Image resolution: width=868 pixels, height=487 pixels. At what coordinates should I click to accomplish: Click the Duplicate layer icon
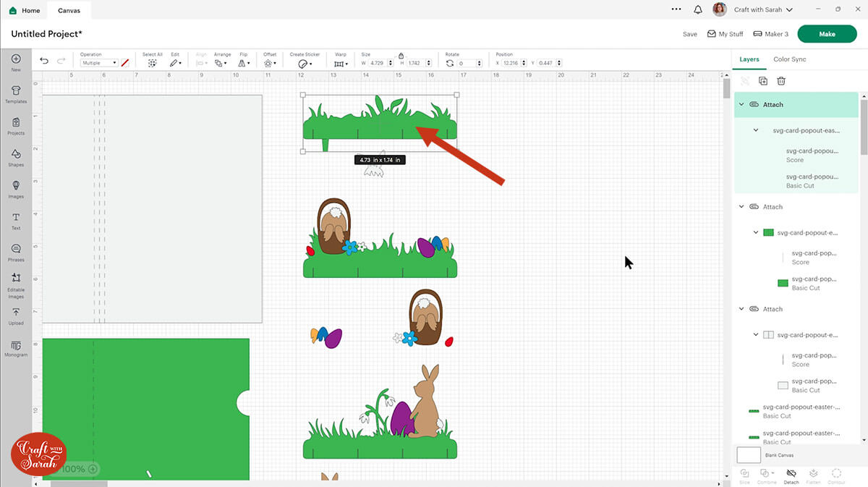(x=763, y=82)
